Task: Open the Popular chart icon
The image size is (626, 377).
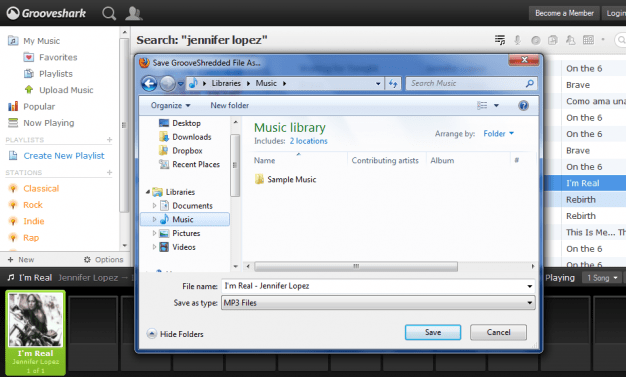Action: click(13, 106)
